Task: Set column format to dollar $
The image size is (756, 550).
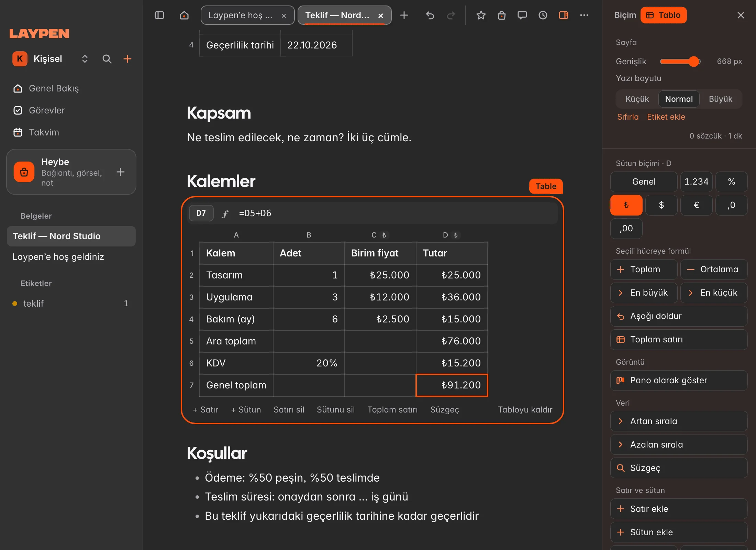Action: (661, 205)
